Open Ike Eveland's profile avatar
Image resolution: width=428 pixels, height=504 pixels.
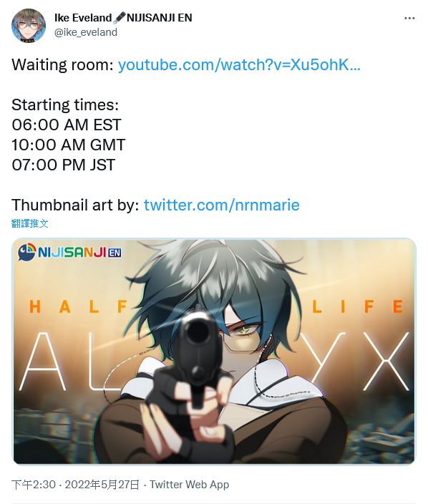tap(29, 26)
